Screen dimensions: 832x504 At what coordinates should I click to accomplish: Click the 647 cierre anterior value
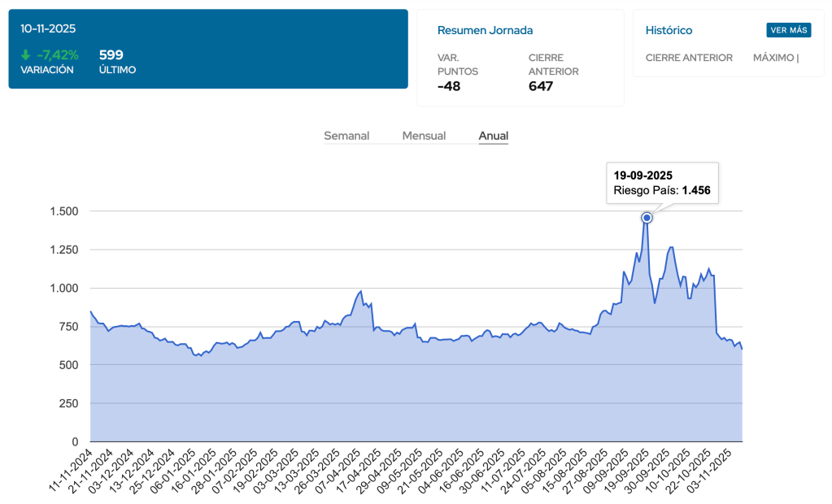[x=540, y=86]
